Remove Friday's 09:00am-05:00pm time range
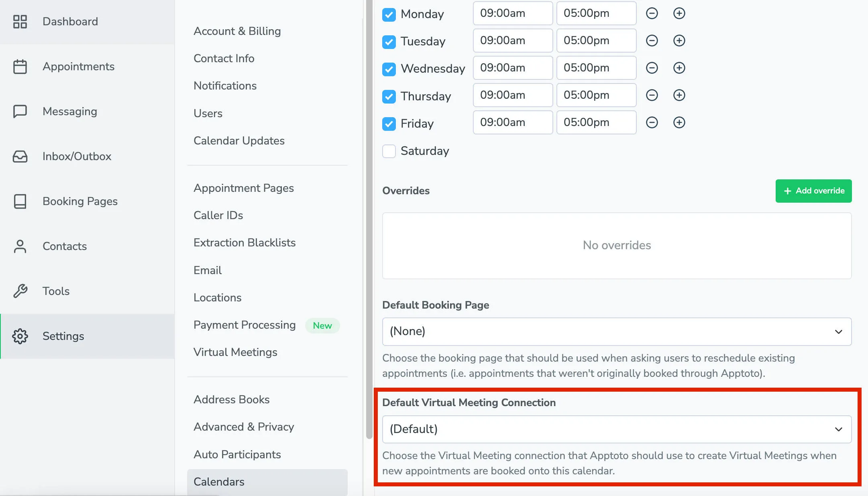 coord(652,122)
